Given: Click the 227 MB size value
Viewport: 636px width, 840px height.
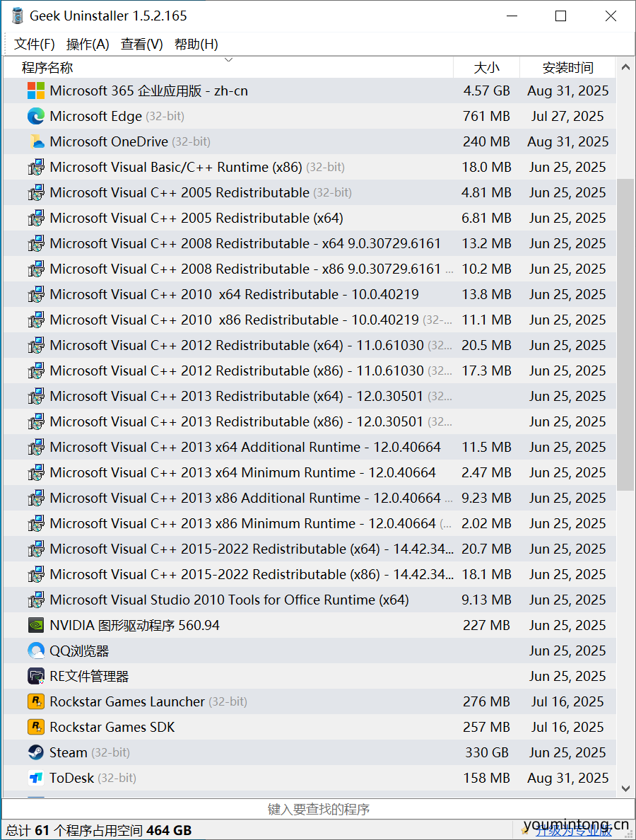Looking at the screenshot, I should click(x=487, y=625).
